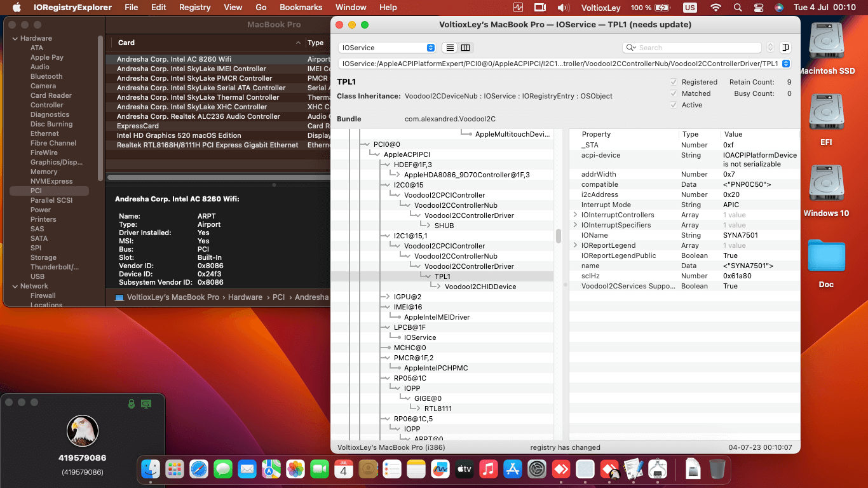Select the VoodooI2CHIDDevice tree row

pyautogui.click(x=480, y=287)
